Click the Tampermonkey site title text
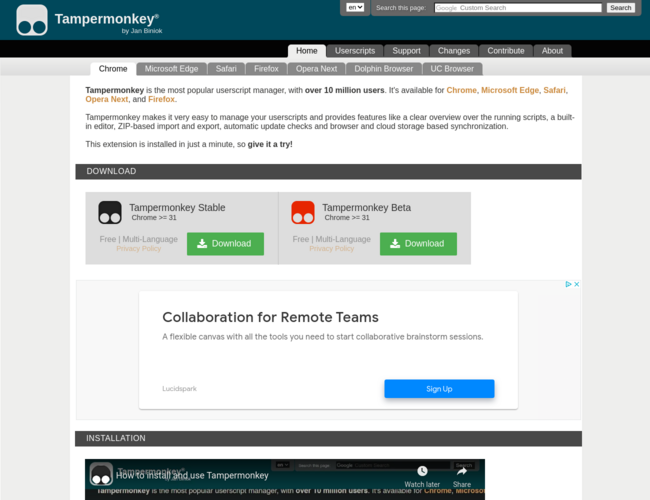This screenshot has width=650, height=500. point(107,19)
